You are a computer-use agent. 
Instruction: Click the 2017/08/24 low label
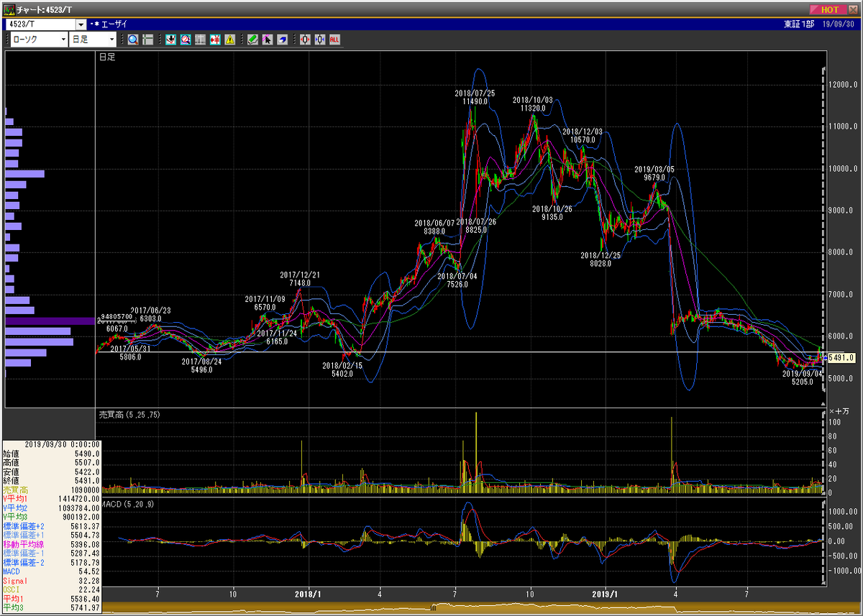point(202,365)
